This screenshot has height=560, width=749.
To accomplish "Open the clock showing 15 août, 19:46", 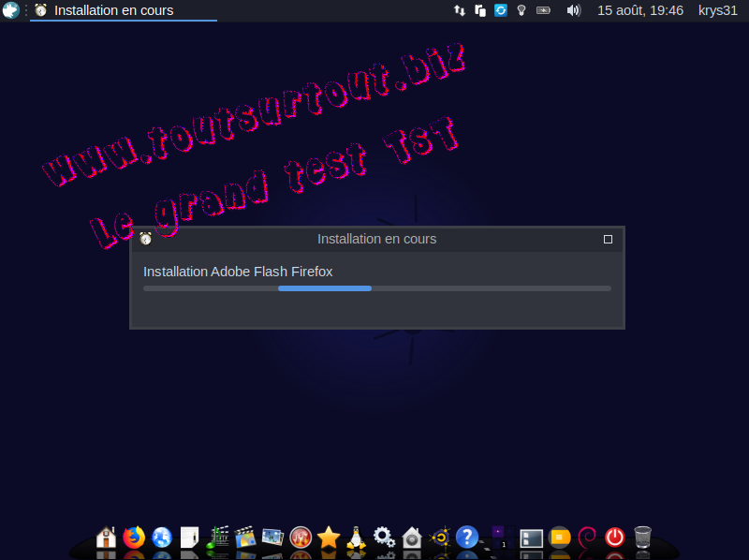I will point(640,10).
